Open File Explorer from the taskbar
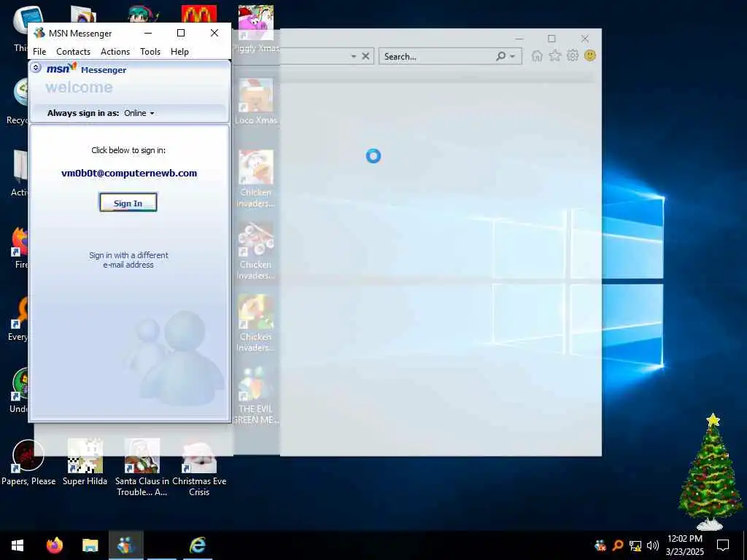The height and width of the screenshot is (560, 747). click(x=90, y=545)
